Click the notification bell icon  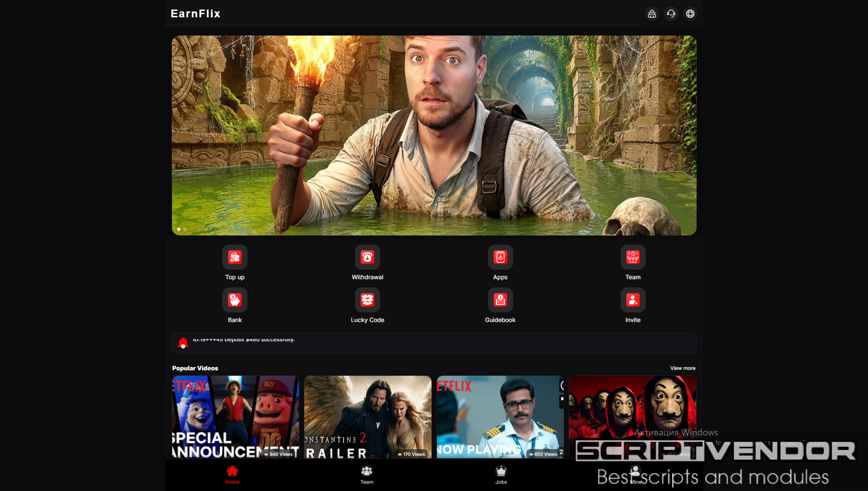click(183, 343)
